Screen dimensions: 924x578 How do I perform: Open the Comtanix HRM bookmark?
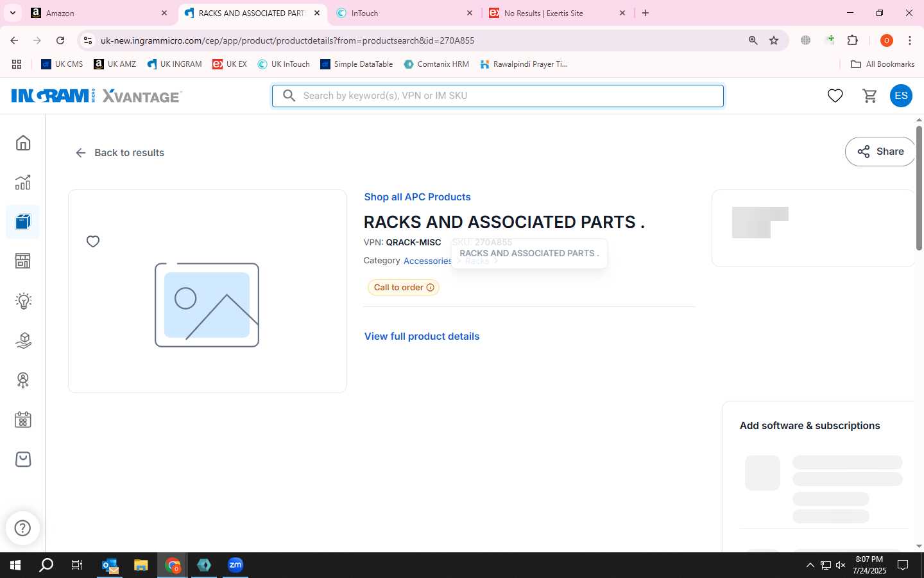436,64
